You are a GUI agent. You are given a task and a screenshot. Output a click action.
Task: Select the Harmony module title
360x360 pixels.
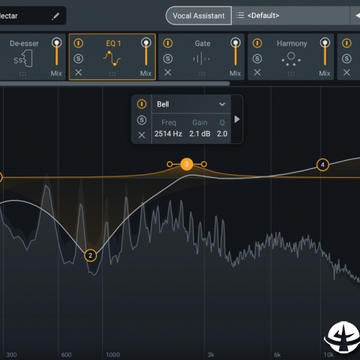[x=292, y=43]
